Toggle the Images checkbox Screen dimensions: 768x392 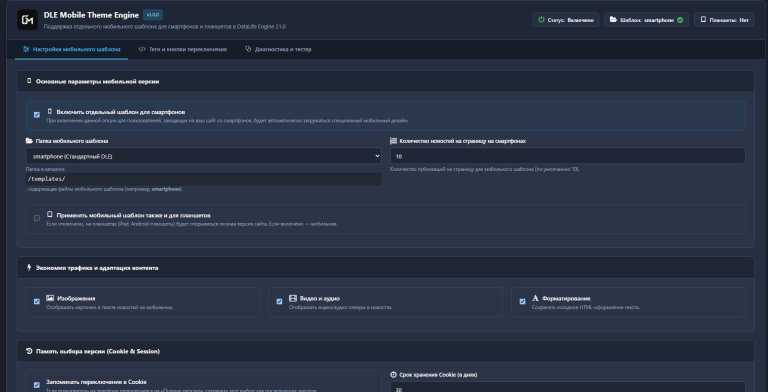click(37, 301)
